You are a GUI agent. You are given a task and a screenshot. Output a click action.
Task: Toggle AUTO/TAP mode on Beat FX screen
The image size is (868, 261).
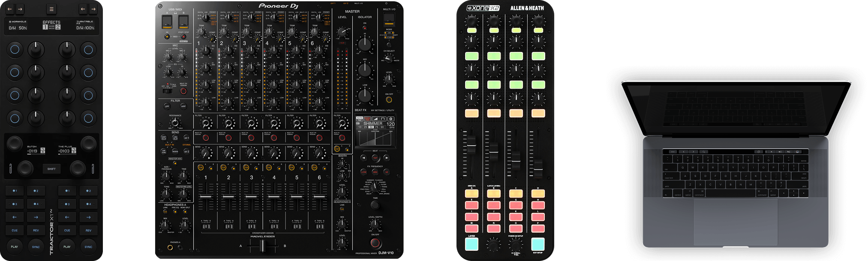click(360, 119)
